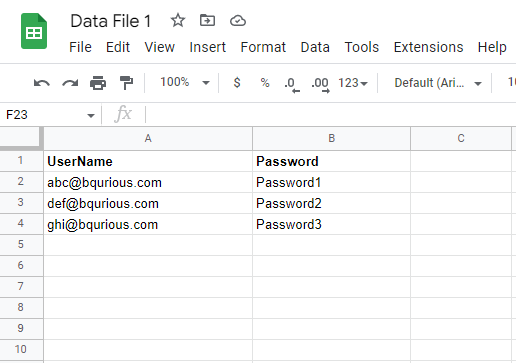Viewport: 516px width, 363px height.
Task: Select the Password header cell
Action: (x=331, y=161)
